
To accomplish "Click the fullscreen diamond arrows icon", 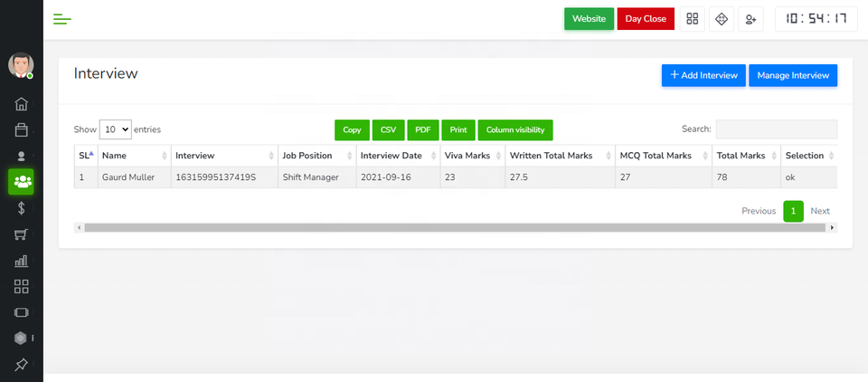I will click(721, 19).
